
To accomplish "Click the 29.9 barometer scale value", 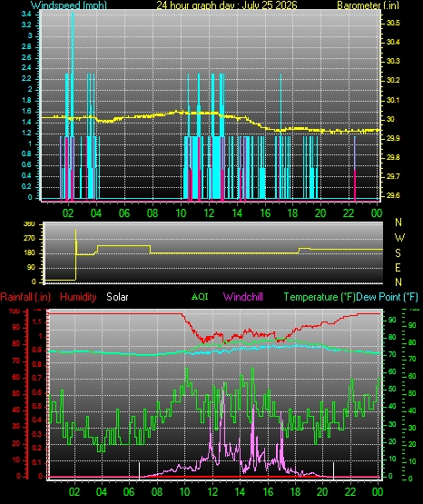I will click(393, 138).
